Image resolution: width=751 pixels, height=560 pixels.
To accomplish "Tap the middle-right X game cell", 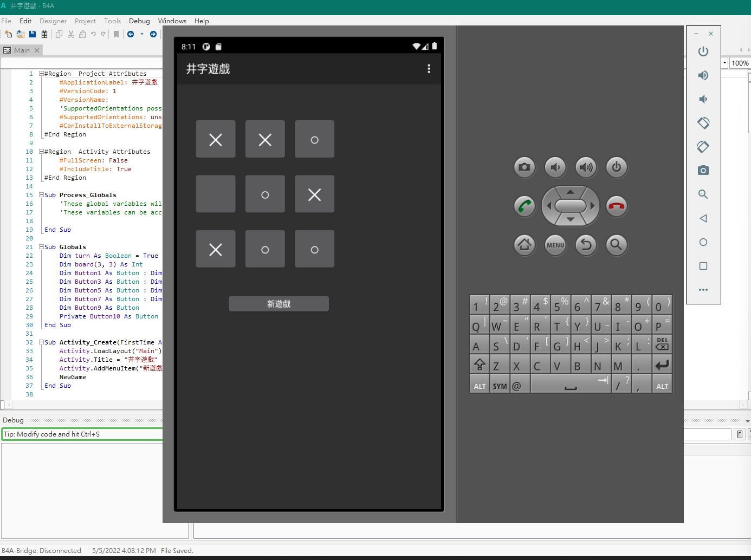I will coord(314,194).
